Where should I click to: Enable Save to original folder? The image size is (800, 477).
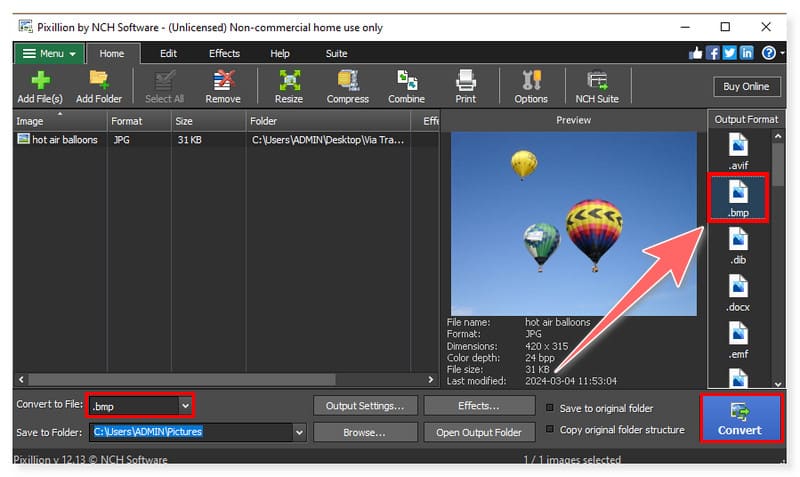pos(549,408)
